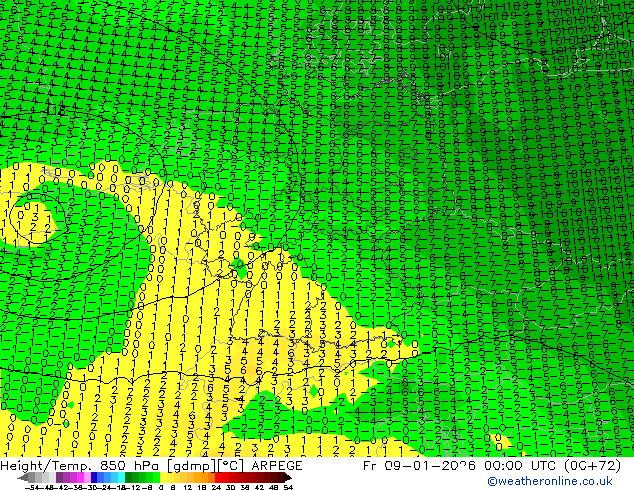Pick the dark blue legend swatch above -30
This screenshot has height=490, width=634.
click(x=94, y=478)
